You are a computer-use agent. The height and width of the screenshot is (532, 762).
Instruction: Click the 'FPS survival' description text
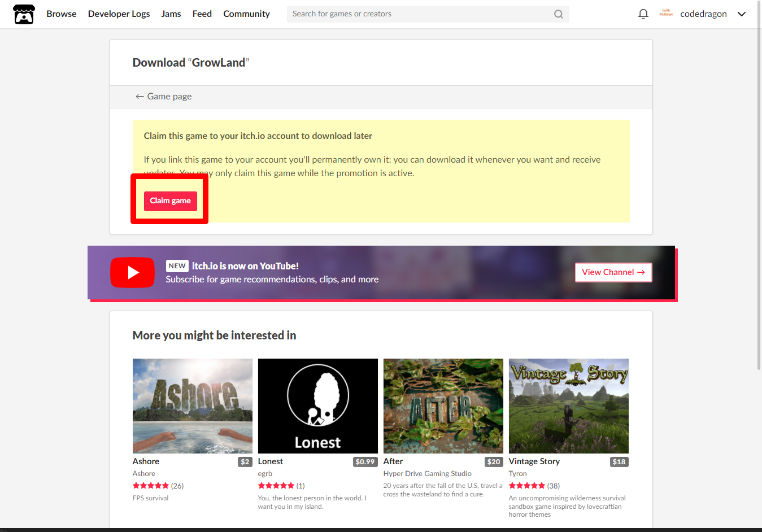click(151, 498)
